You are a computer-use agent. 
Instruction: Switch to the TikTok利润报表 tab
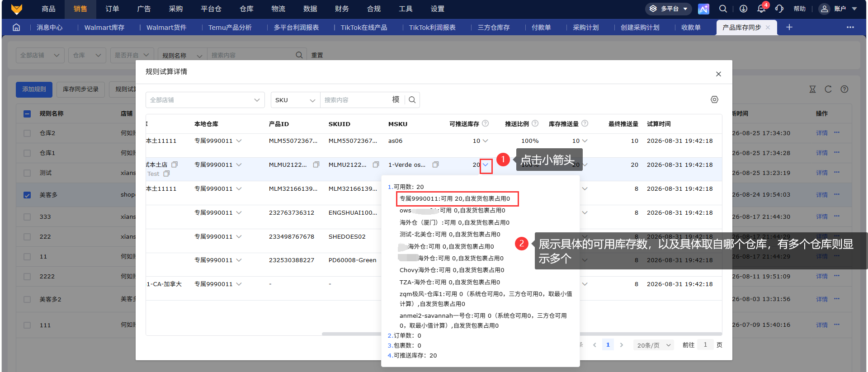click(432, 28)
